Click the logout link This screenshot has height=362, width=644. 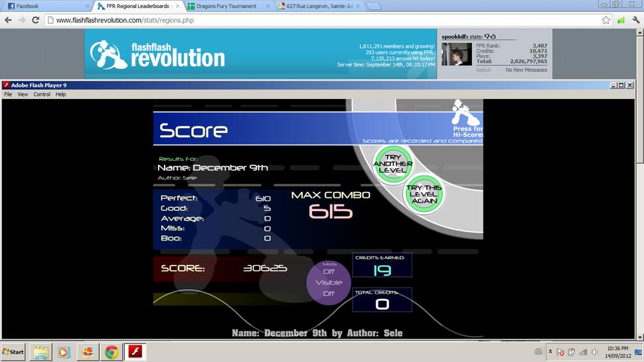coord(483,70)
